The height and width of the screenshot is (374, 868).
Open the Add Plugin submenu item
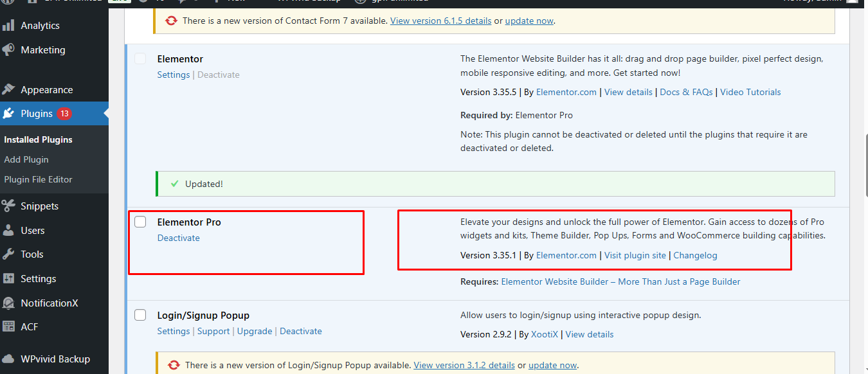click(26, 159)
